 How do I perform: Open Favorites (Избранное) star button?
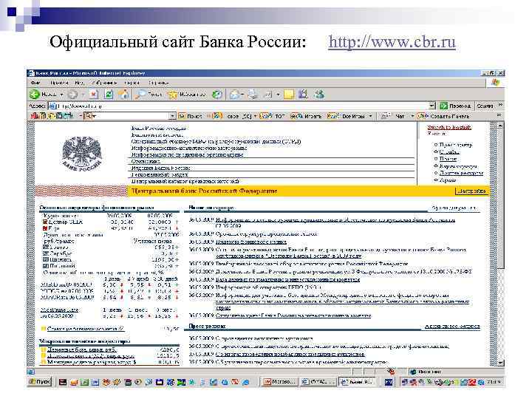(x=187, y=95)
